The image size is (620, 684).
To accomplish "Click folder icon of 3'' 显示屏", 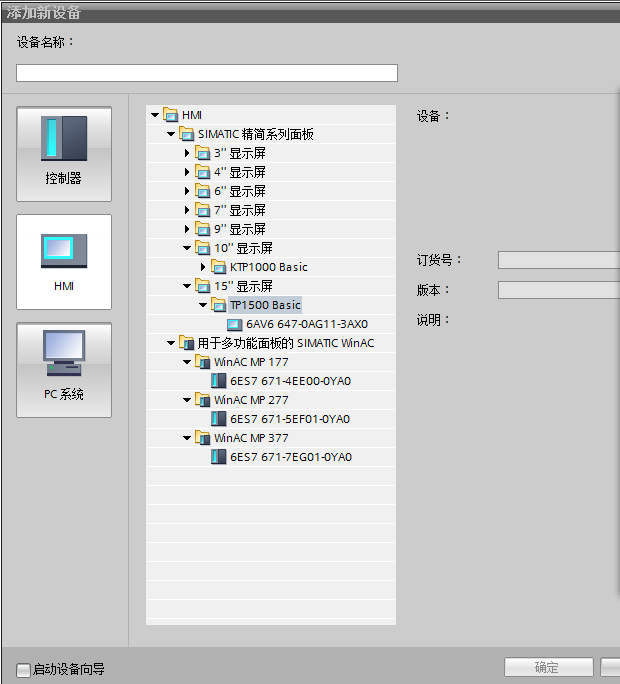I will click(x=202, y=153).
